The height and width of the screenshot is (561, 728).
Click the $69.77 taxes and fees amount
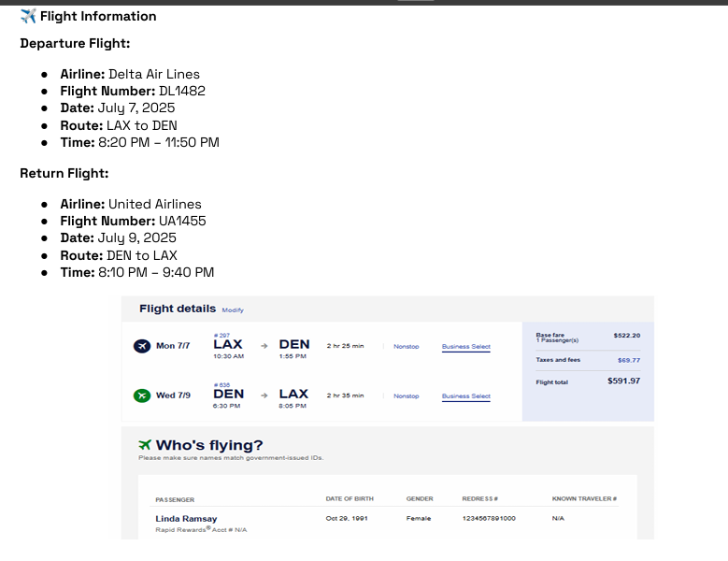[x=629, y=360]
